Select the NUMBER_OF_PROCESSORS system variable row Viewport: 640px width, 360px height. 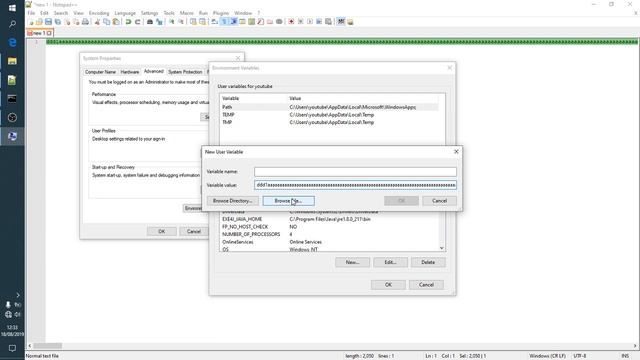point(329,234)
